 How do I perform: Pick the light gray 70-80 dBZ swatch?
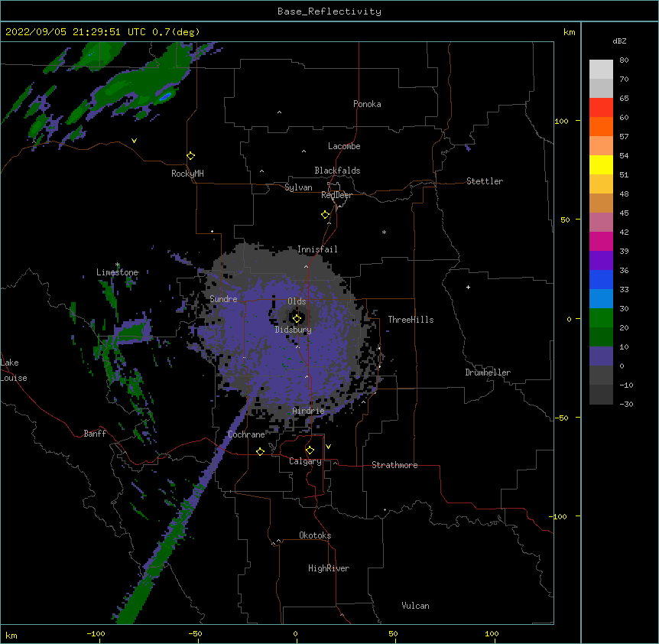(x=601, y=70)
